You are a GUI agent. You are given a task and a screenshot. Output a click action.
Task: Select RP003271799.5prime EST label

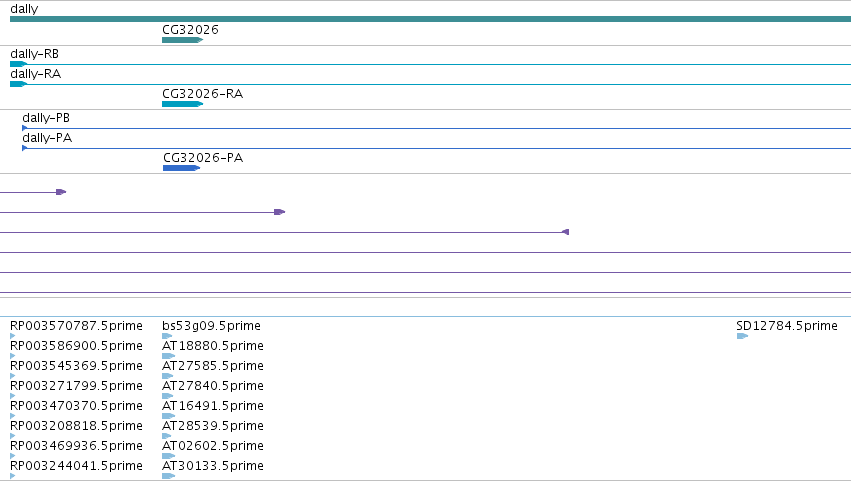point(76,386)
